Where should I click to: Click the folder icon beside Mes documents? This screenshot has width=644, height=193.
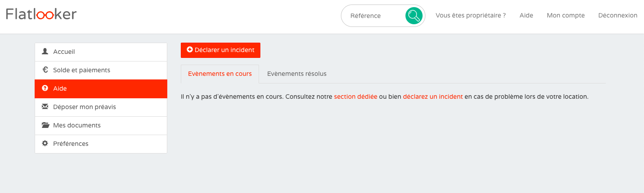[x=45, y=125]
